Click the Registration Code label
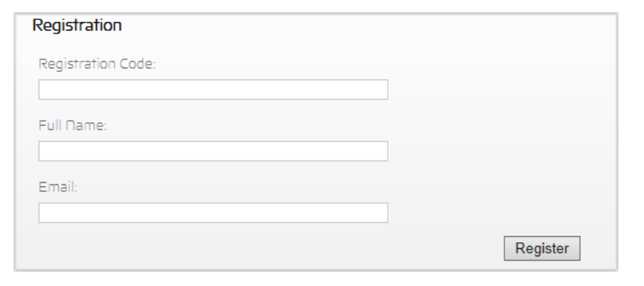Screen dimensions: 644x286 (97, 64)
